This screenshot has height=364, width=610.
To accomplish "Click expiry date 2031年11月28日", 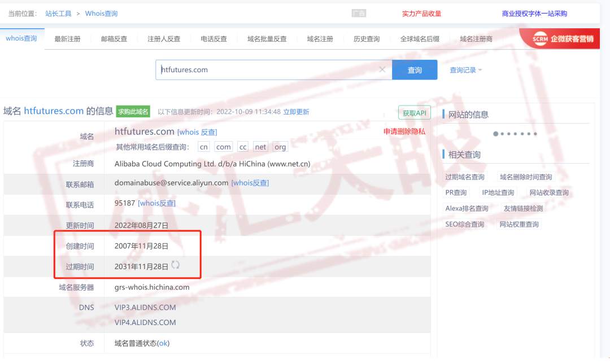I will 141,267.
